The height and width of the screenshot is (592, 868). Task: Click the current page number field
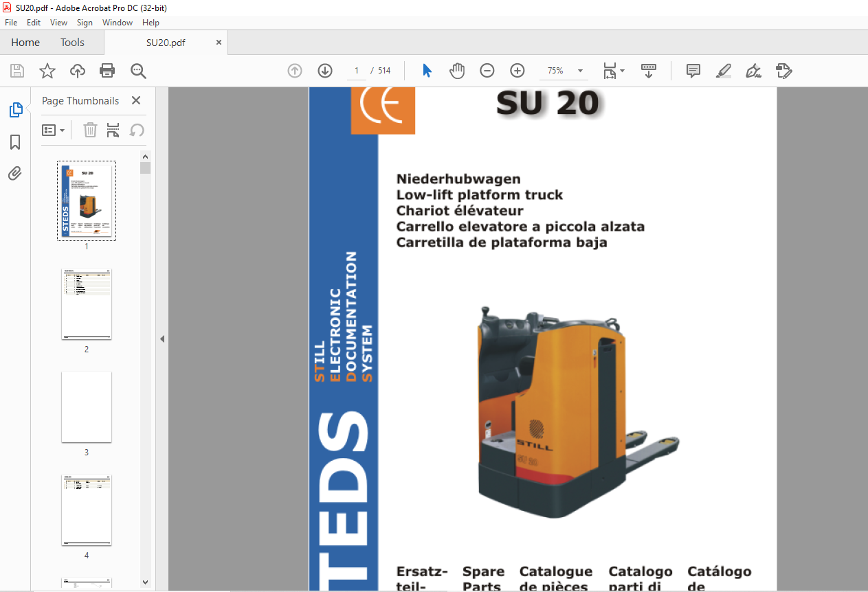356,71
